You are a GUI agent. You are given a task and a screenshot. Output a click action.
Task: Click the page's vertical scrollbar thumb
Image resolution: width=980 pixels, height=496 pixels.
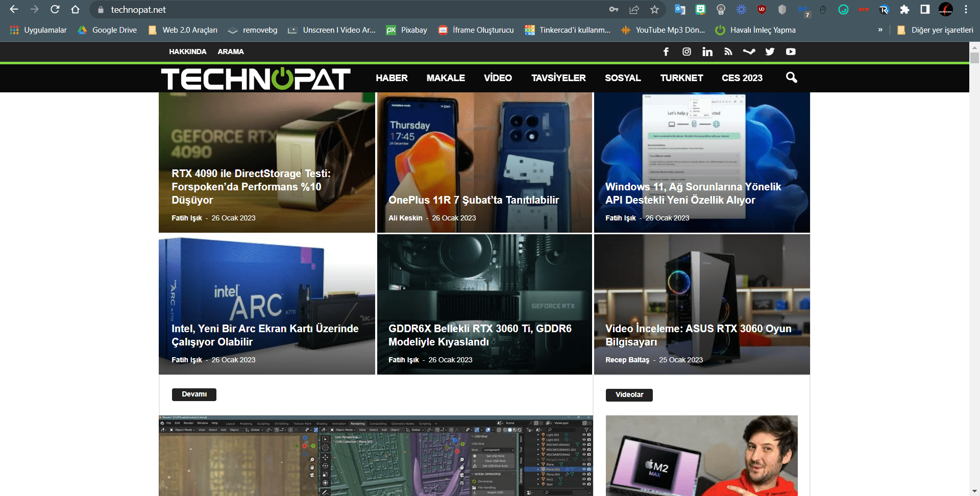(974, 58)
